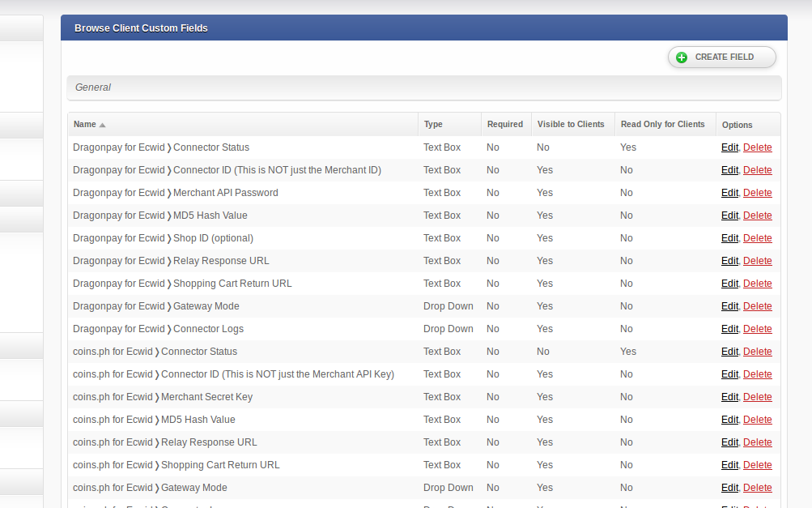Edit coins.ph Merchant Secret Key field
This screenshot has width=812, height=508.
[729, 397]
